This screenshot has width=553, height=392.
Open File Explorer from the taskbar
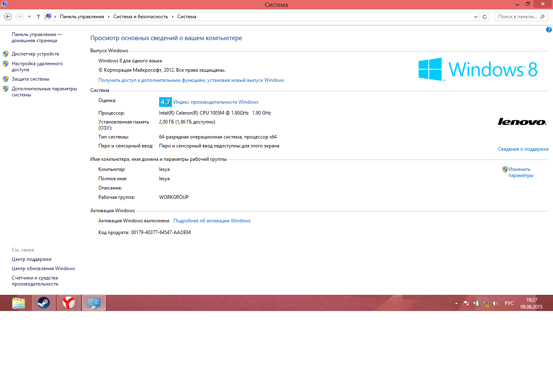coord(19,303)
